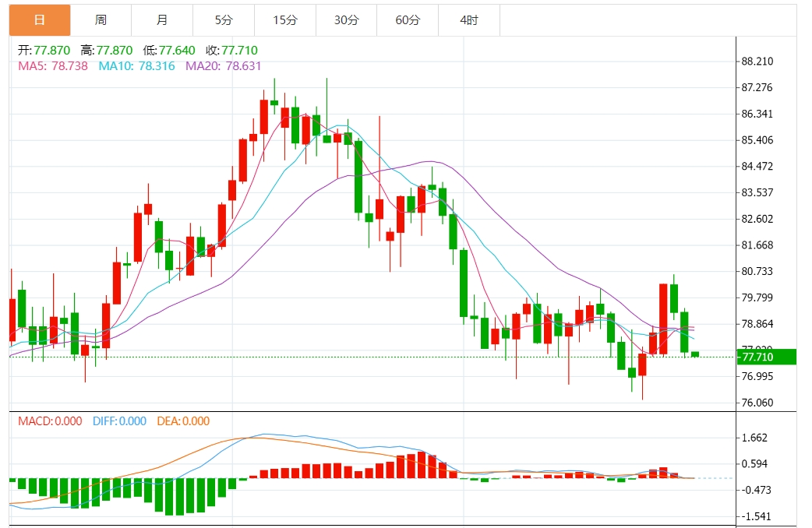Image resolution: width=812 pixels, height=528 pixels.
Task: Click the DEA:0.000 label
Action: pyautogui.click(x=183, y=421)
